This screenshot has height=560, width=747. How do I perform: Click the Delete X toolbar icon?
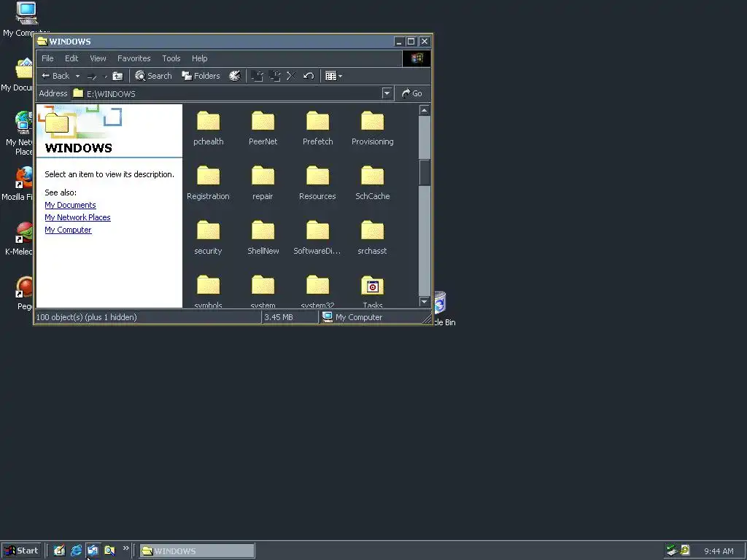click(x=291, y=76)
